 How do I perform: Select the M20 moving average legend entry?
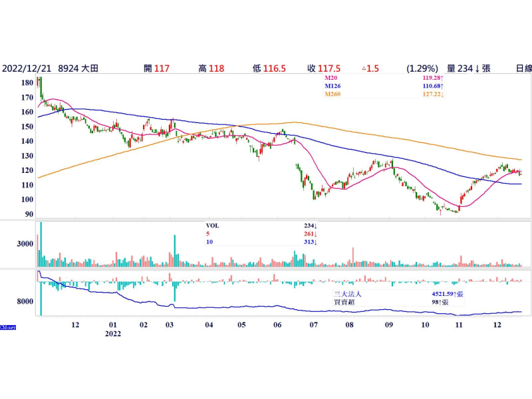click(x=331, y=79)
